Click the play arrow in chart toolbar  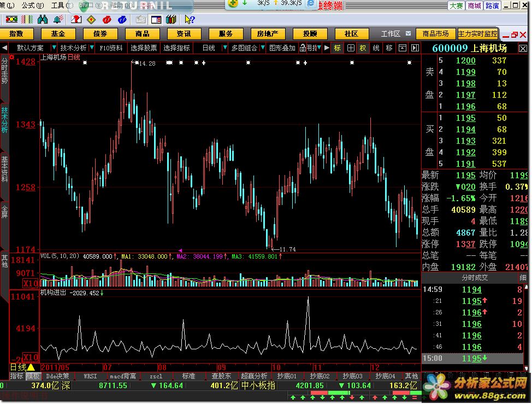point(327,48)
